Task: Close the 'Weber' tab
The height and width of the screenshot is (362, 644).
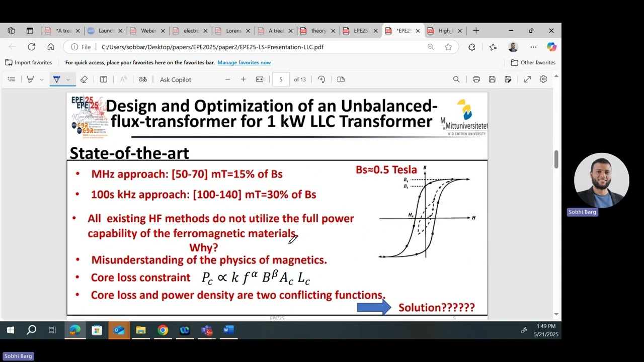Action: coord(163,31)
